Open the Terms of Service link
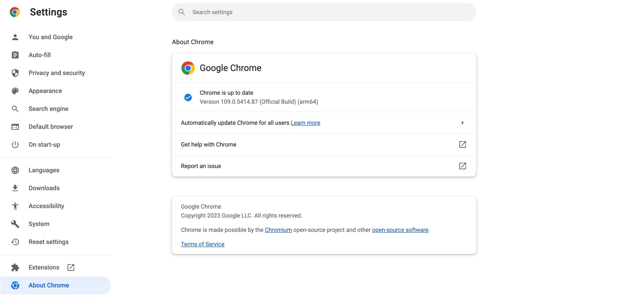The image size is (644, 302). [203, 244]
